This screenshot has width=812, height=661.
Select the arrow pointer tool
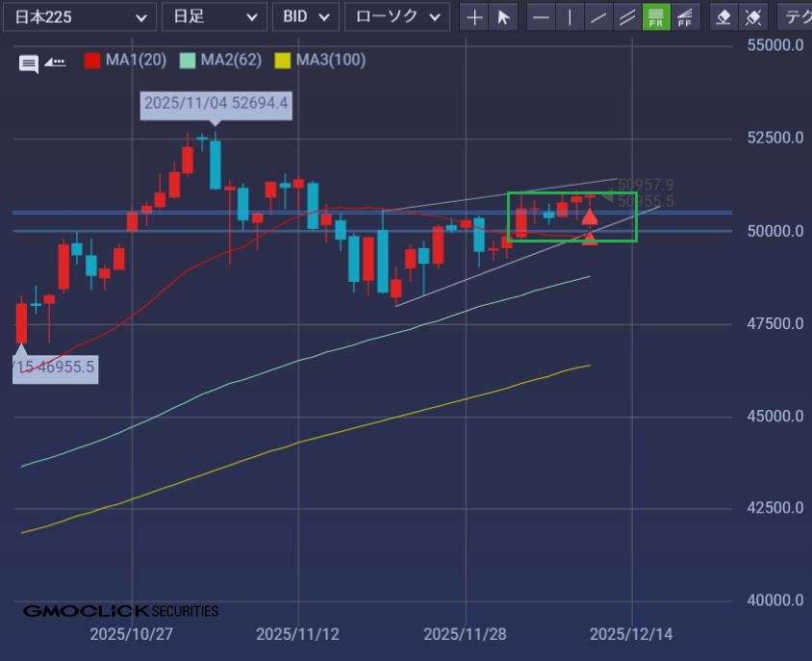point(502,17)
